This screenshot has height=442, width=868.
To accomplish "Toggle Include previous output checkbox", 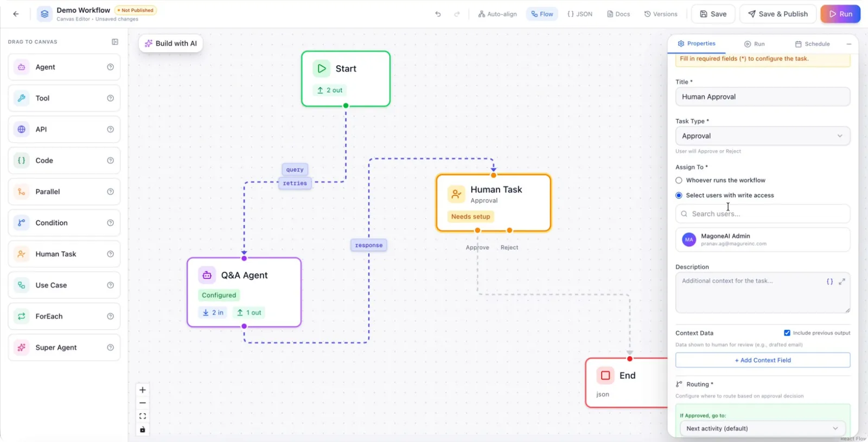I will tap(787, 333).
